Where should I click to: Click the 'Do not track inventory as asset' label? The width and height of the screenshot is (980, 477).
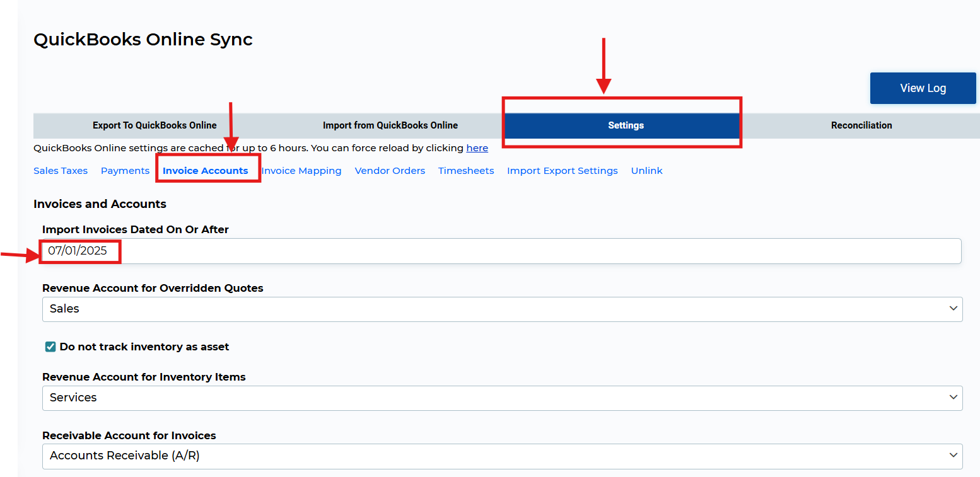click(x=144, y=347)
